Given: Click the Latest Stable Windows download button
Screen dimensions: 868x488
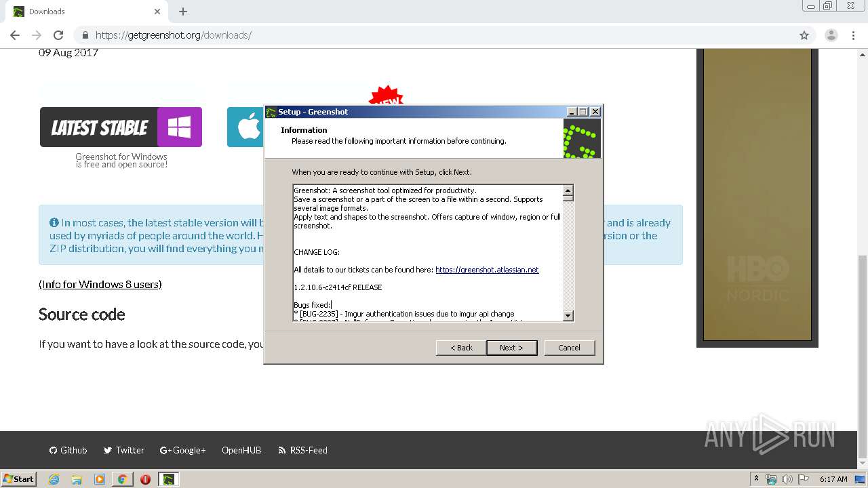Looking at the screenshot, I should [x=121, y=127].
